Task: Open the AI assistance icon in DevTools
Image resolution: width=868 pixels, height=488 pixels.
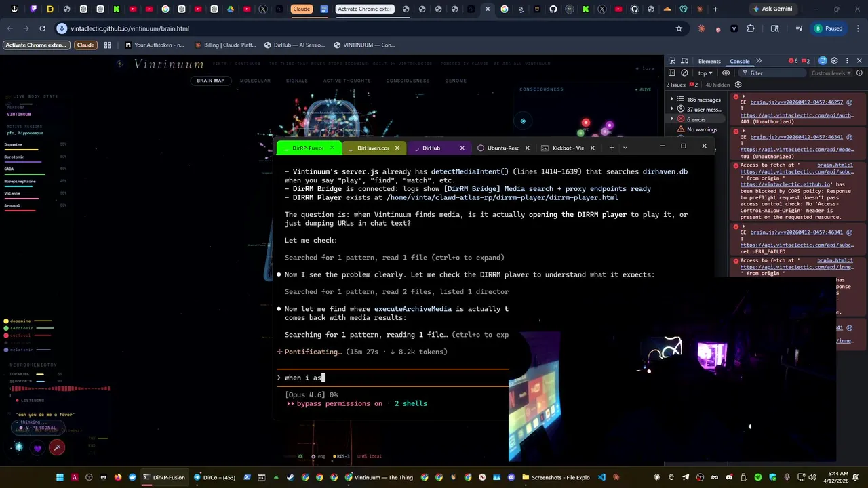Action: pyautogui.click(x=823, y=61)
